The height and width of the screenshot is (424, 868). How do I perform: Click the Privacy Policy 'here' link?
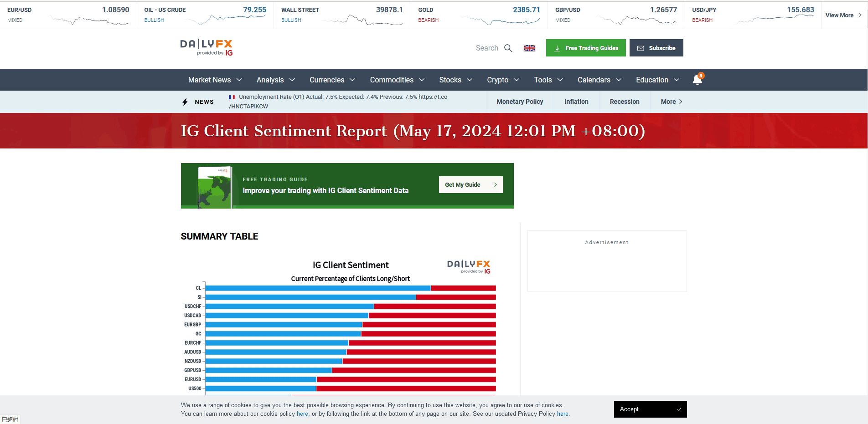pos(563,414)
